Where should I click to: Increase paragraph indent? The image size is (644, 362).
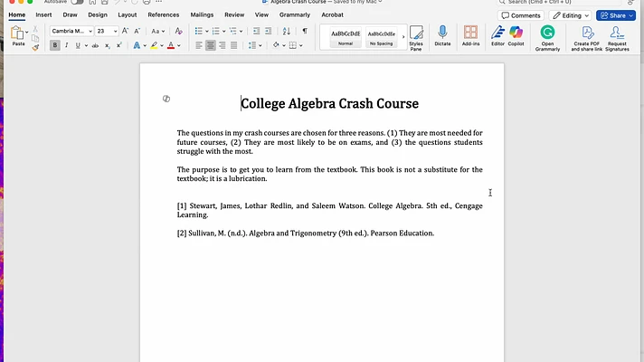269,32
